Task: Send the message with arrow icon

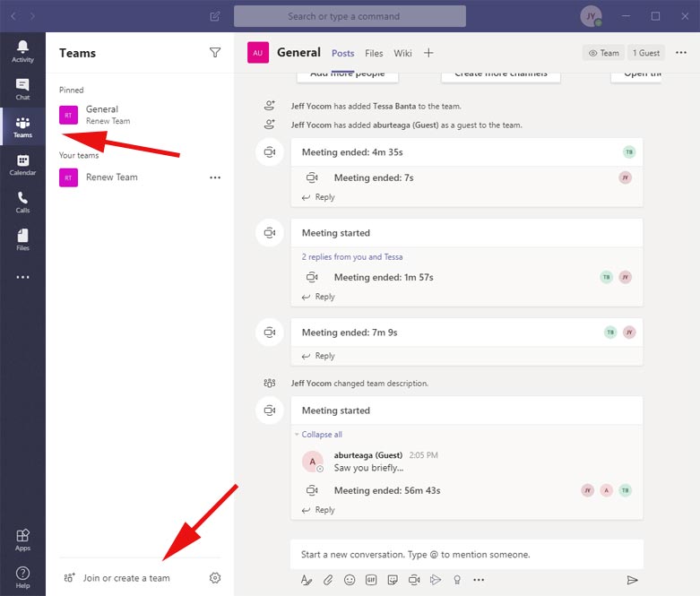Action: [x=633, y=580]
